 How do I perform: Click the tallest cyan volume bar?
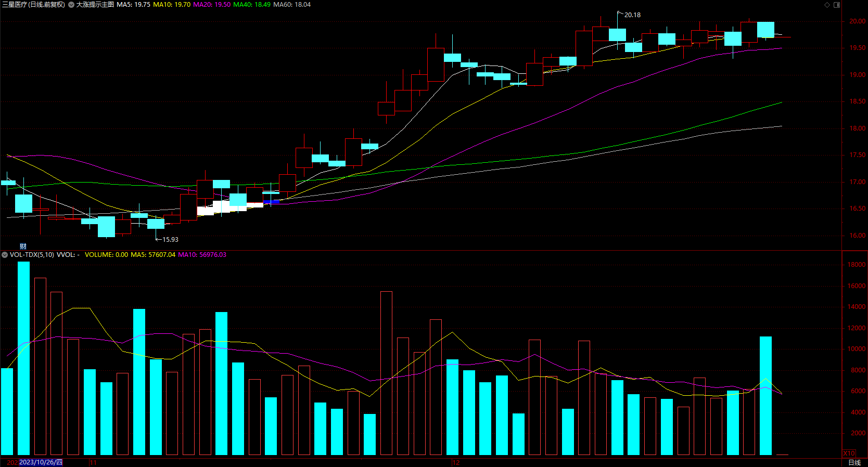point(23,358)
